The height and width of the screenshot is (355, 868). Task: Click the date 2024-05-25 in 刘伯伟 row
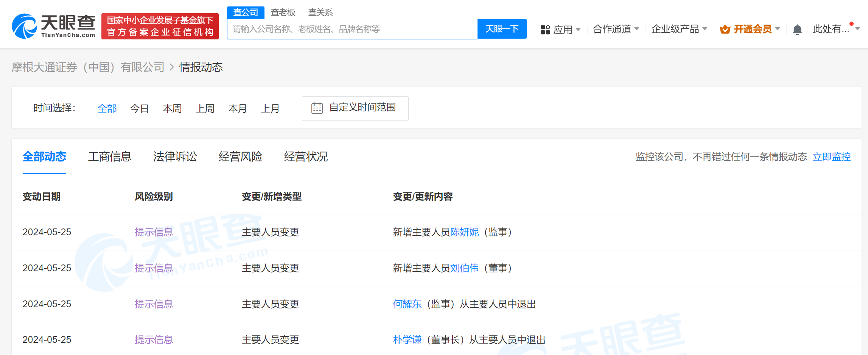point(47,268)
